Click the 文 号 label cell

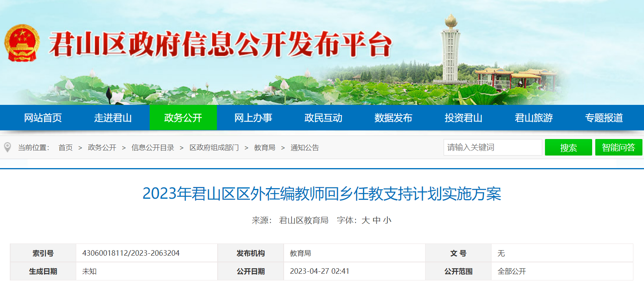coord(459,253)
